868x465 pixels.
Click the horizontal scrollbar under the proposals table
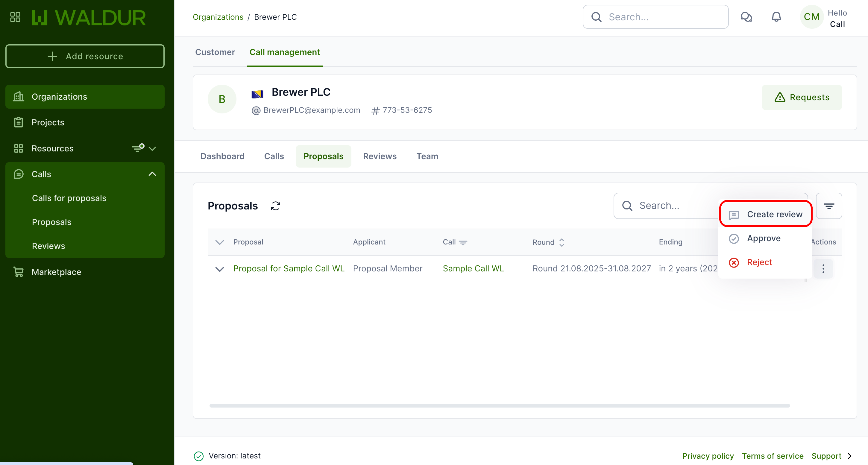(499, 406)
